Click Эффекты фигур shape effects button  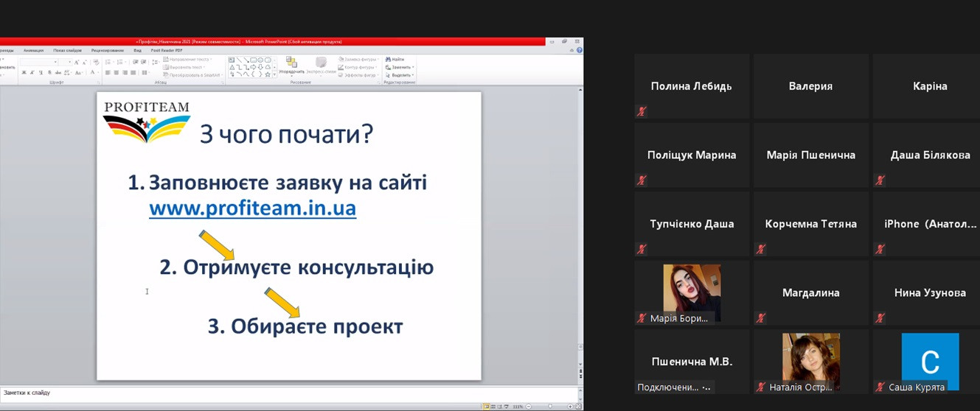click(x=359, y=75)
